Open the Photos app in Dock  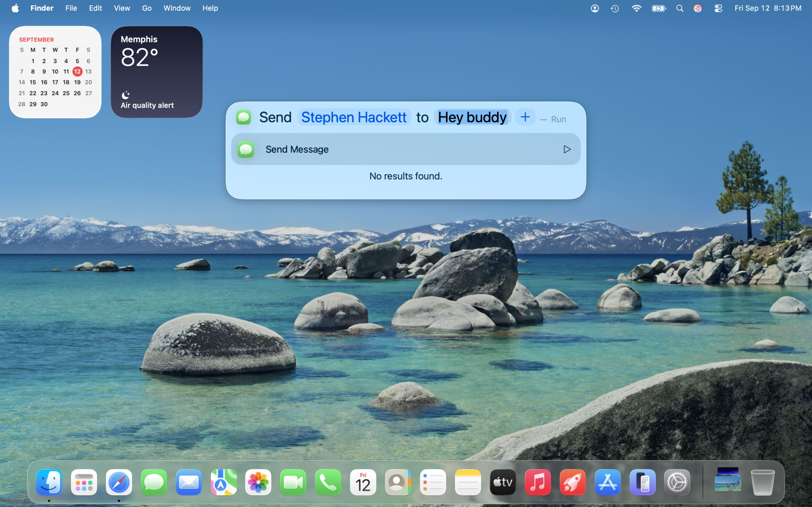(258, 482)
